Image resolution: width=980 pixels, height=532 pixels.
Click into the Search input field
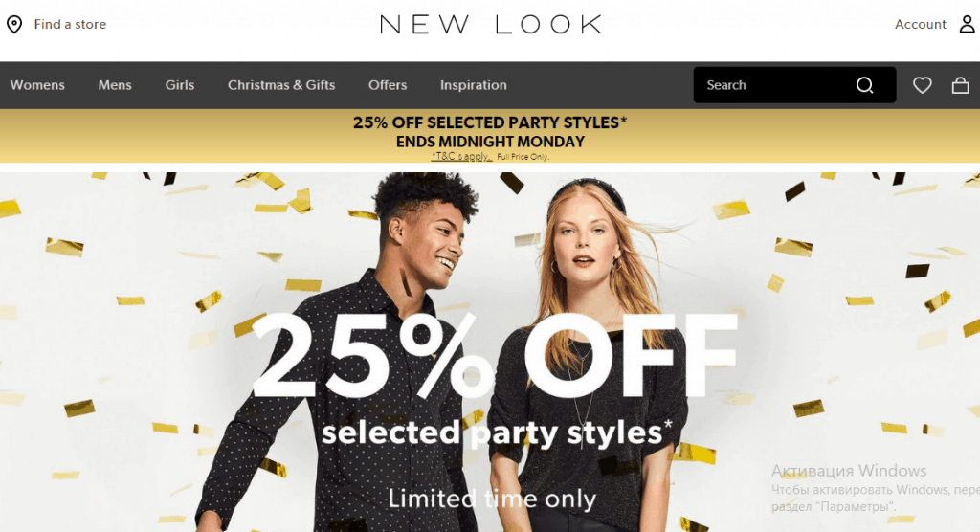775,85
